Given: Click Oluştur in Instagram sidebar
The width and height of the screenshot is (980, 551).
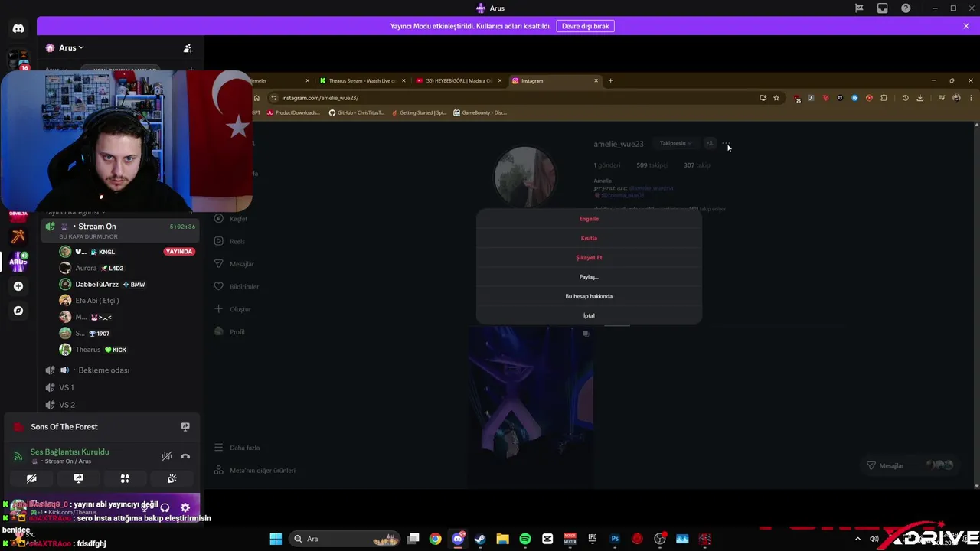Looking at the screenshot, I should point(232,309).
